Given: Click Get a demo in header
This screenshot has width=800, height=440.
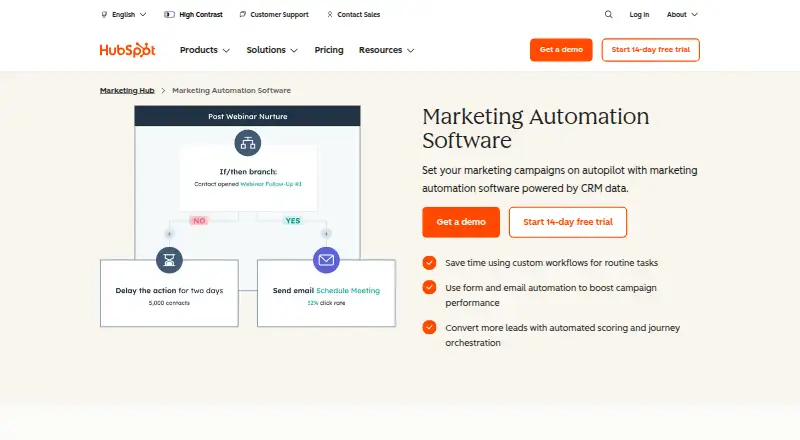Looking at the screenshot, I should [561, 50].
